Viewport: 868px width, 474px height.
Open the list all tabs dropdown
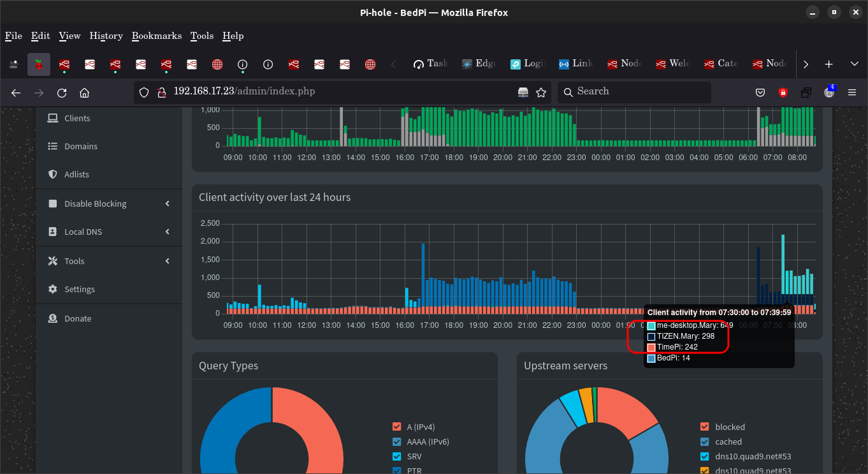click(855, 64)
